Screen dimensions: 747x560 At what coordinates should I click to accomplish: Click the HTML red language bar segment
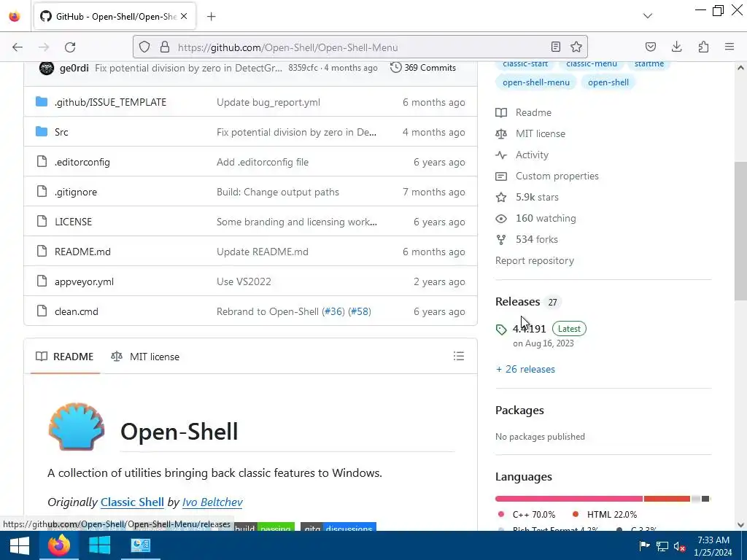pyautogui.click(x=667, y=499)
